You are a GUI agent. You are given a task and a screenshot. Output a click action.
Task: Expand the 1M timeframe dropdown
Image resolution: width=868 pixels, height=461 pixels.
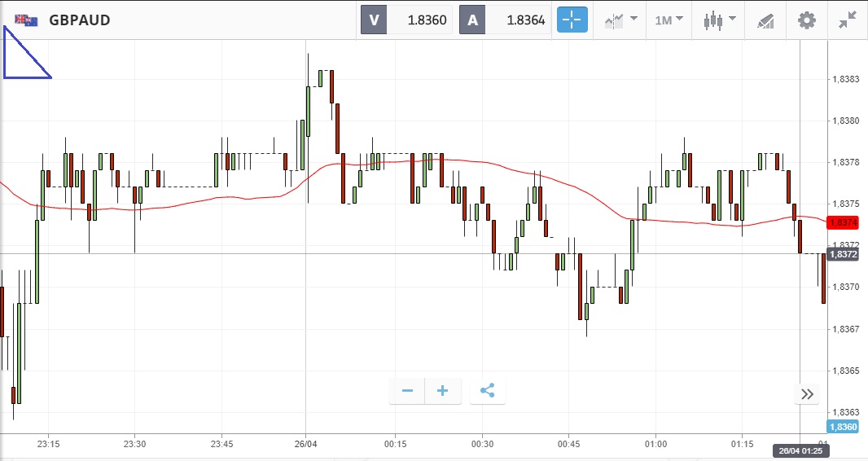click(669, 20)
